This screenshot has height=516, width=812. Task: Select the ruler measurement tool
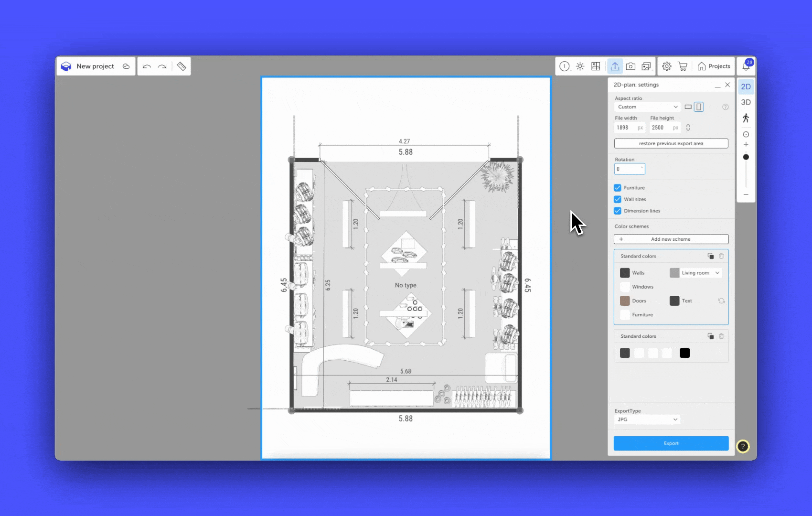(x=182, y=66)
